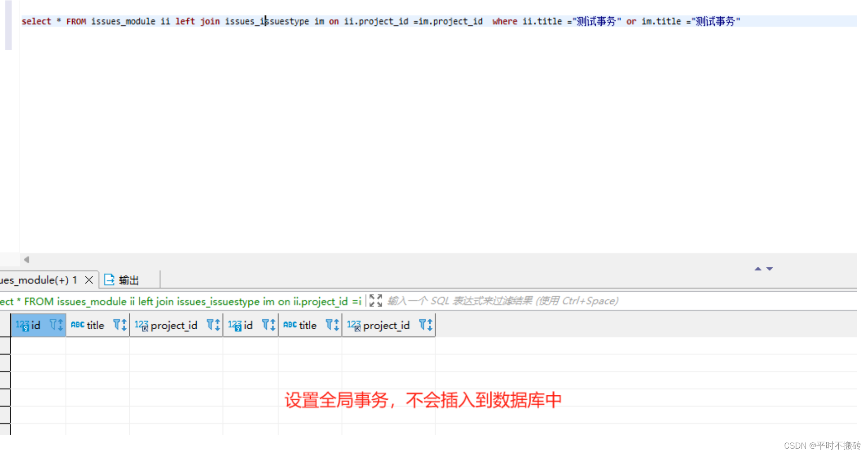Click the left scroll arrow under the editor
The height and width of the screenshot is (454, 868).
point(26,259)
